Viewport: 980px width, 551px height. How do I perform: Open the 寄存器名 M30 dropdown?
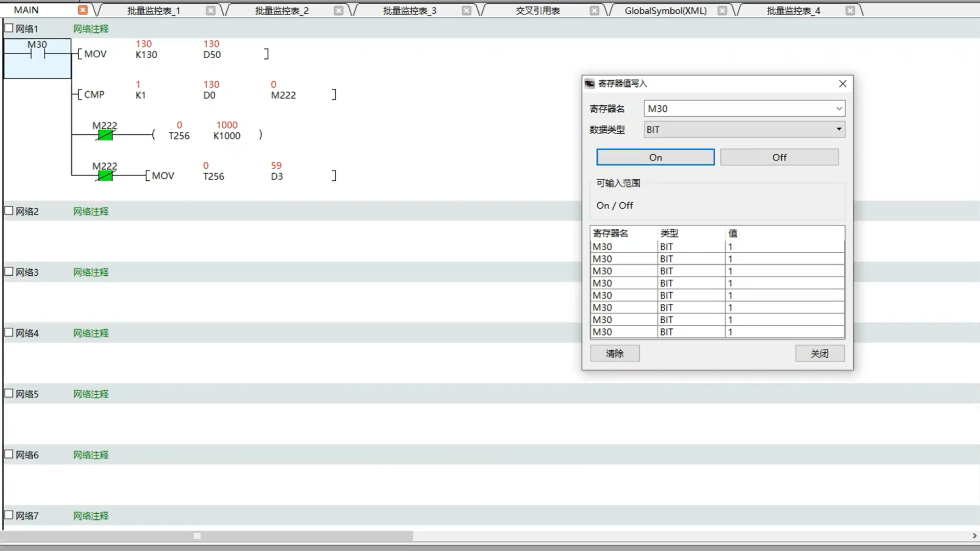point(838,109)
